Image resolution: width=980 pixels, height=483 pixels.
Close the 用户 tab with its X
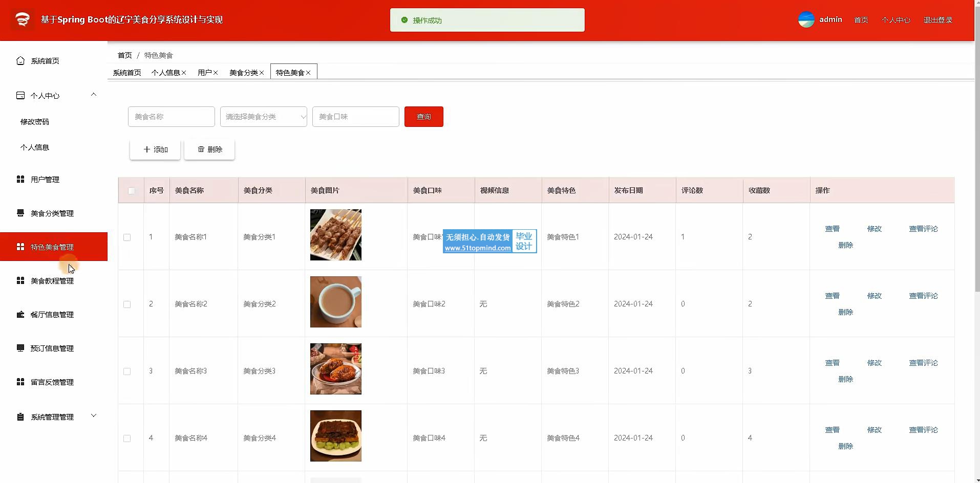pos(216,73)
